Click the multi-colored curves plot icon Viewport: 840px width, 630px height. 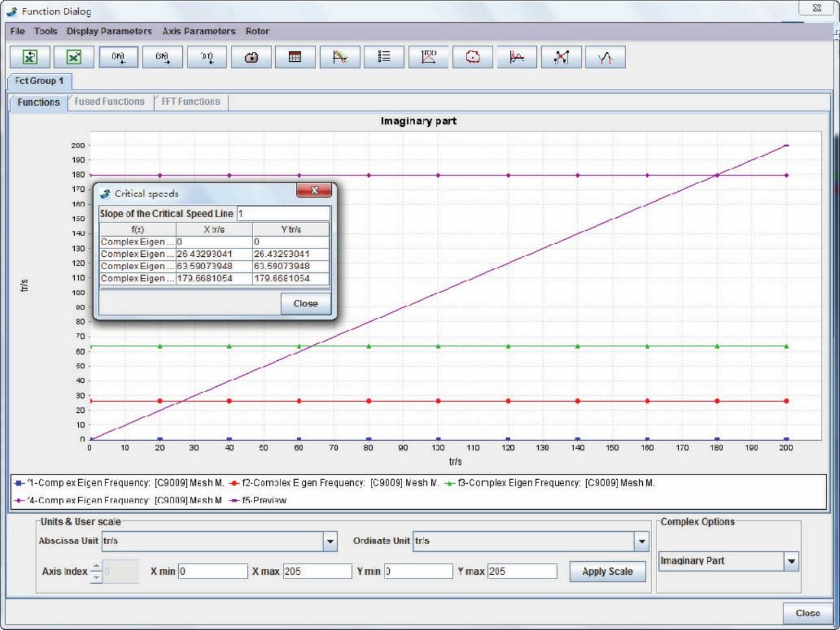340,57
